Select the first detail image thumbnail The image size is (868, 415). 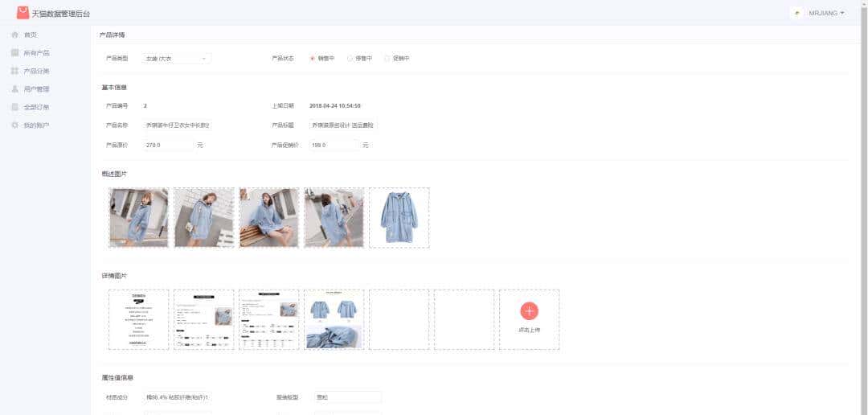138,320
